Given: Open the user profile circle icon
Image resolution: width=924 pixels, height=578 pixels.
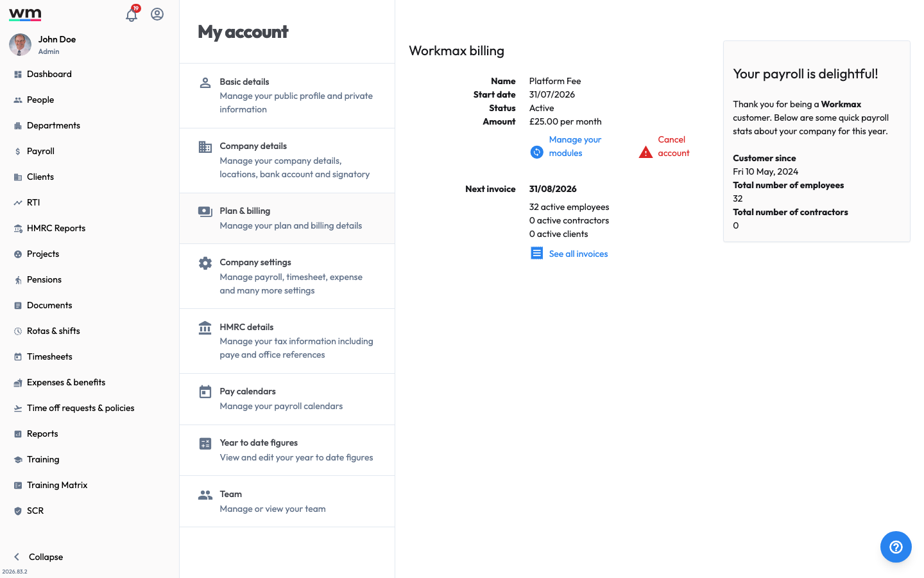Looking at the screenshot, I should click(x=157, y=14).
